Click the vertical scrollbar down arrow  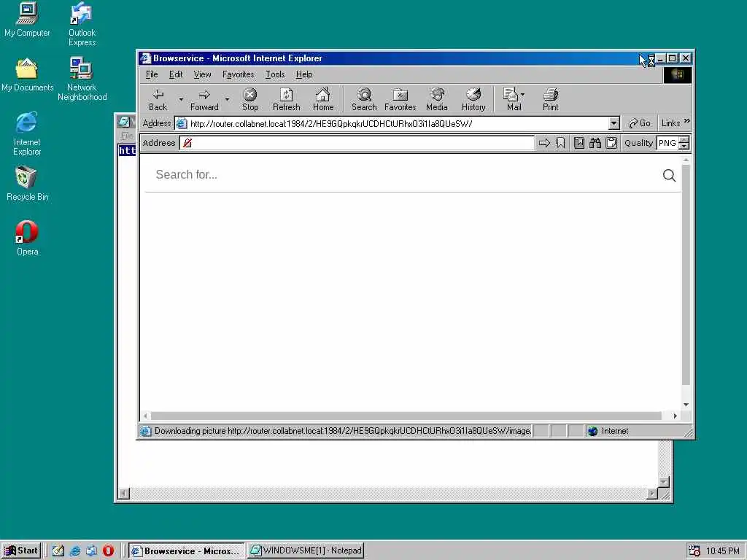[x=686, y=404]
